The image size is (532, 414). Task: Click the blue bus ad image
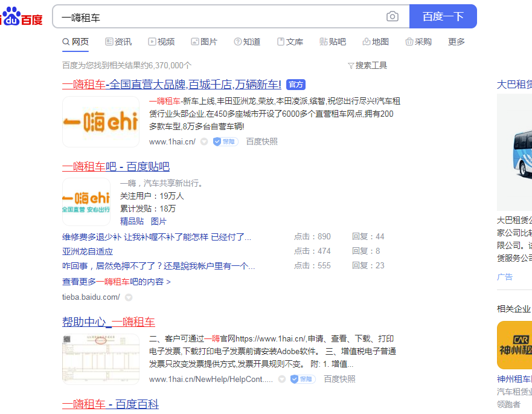coord(514,152)
